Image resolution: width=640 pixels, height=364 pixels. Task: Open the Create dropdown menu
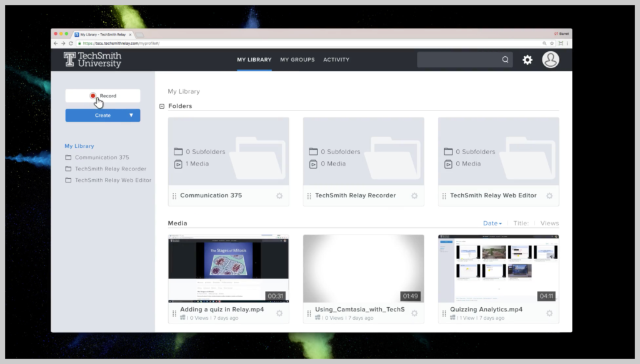102,116
